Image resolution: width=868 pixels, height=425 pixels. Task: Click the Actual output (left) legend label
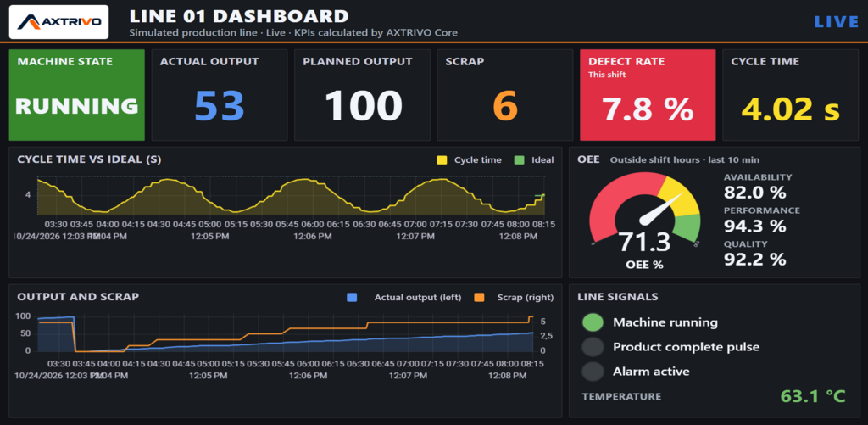418,298
